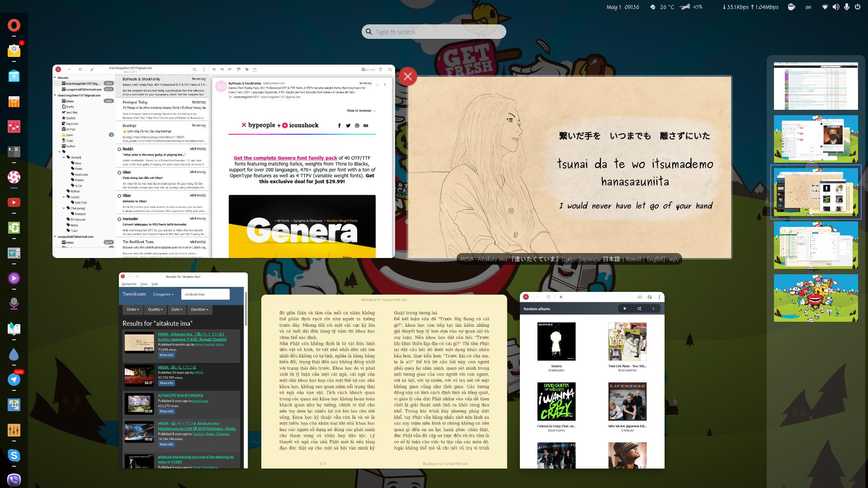Open the power menu in the top bar
The height and width of the screenshot is (488, 868).
pos(857,7)
